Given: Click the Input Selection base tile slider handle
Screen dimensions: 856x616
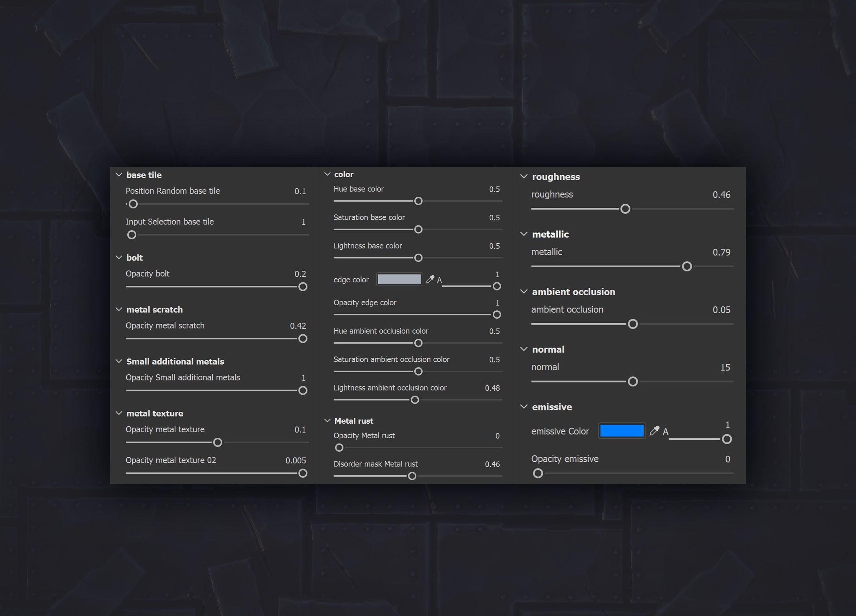Looking at the screenshot, I should click(132, 235).
